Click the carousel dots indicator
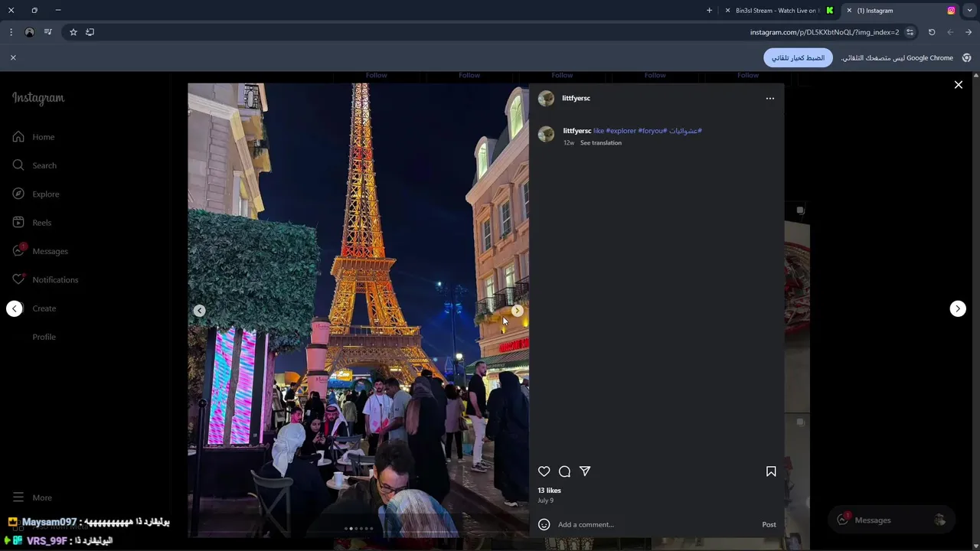Viewport: 980px width, 551px height. pos(359,528)
